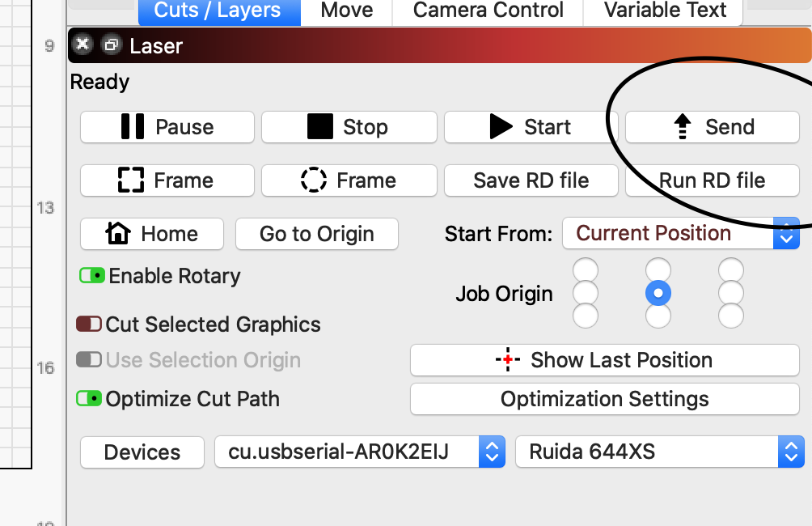Toggle the Enable Rotary switch
Screen dimensions: 812x526
92,276
